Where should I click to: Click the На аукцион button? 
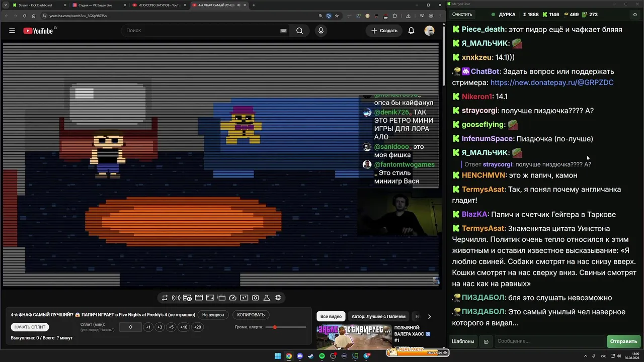[x=213, y=315]
